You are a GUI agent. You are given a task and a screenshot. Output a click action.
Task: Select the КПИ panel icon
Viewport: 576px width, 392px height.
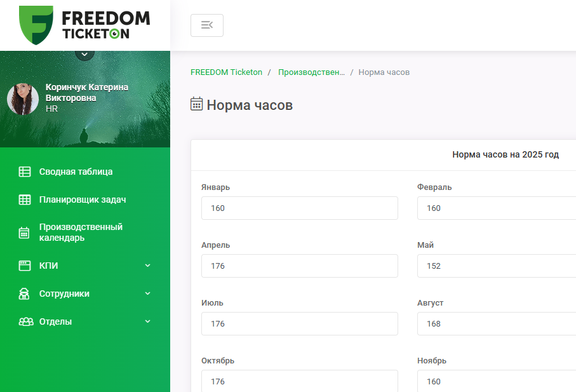[24, 266]
